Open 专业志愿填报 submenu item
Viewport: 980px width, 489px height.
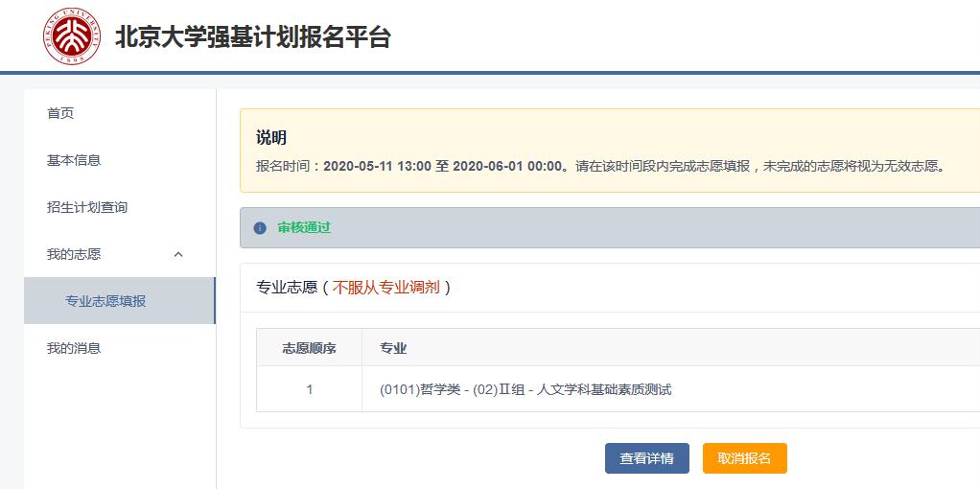(119, 301)
